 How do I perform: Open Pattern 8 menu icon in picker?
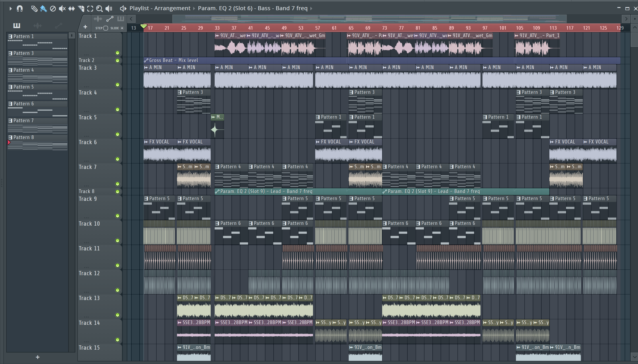tap(10, 137)
